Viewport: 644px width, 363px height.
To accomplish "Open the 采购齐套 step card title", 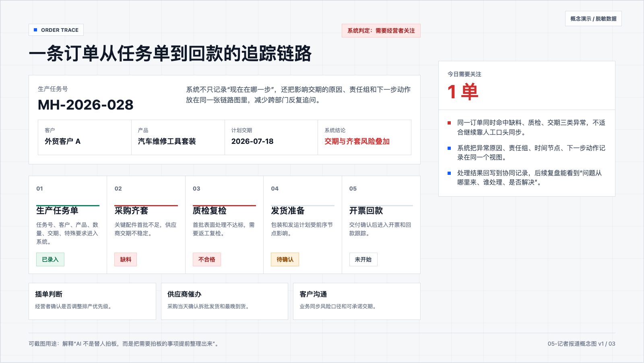I will pos(131,211).
